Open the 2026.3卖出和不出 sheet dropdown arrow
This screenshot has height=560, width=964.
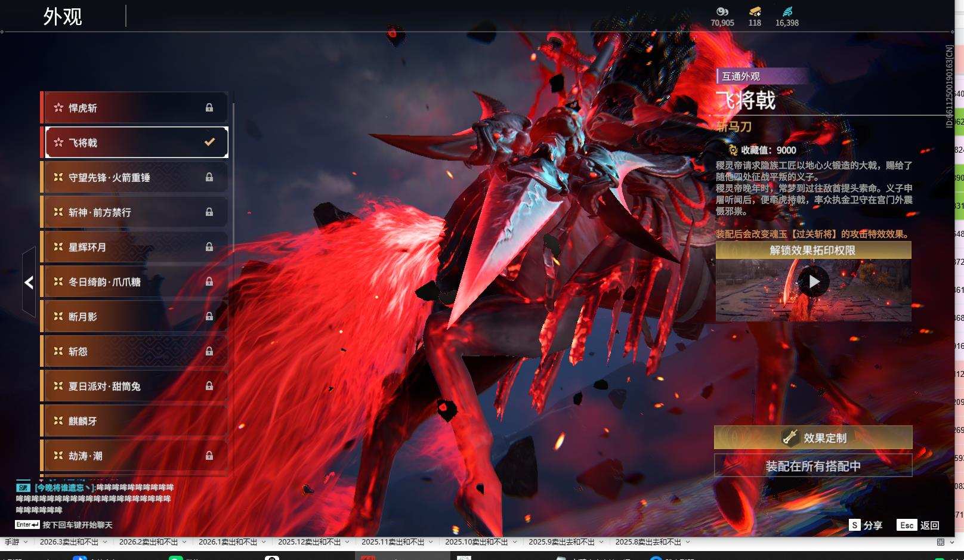pos(105,542)
